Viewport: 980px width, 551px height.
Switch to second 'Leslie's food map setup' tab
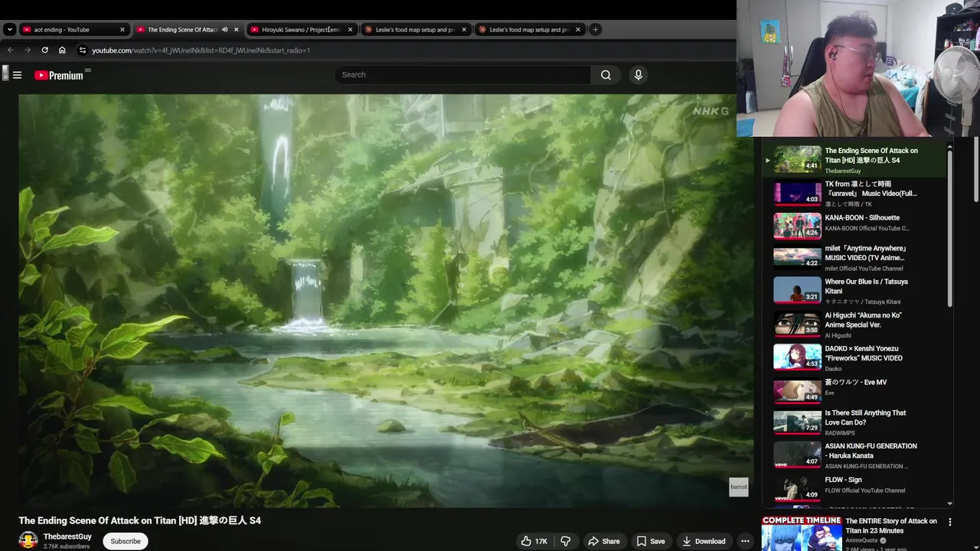pos(528,30)
